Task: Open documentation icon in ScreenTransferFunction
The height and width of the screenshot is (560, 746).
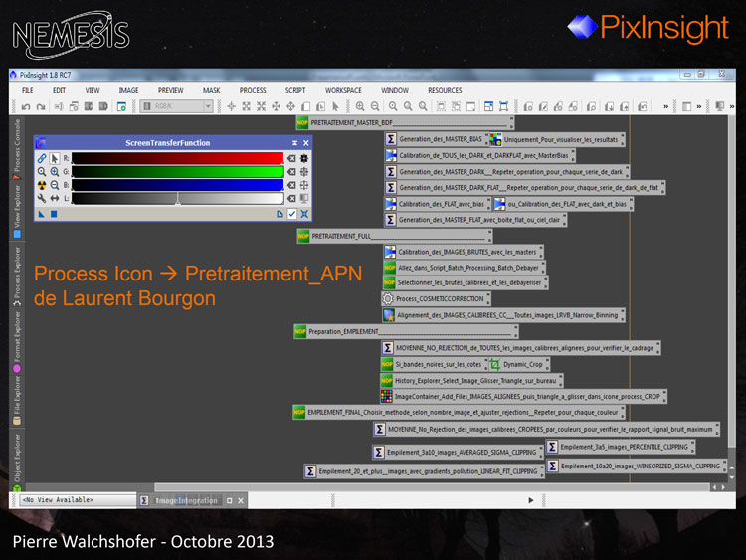Action: pyautogui.click(x=280, y=214)
